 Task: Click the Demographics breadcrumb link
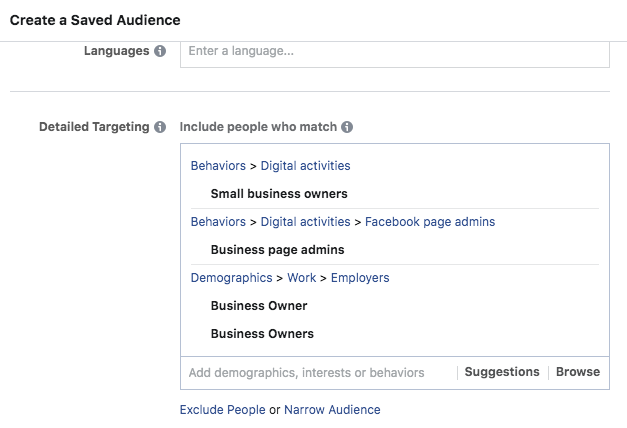[x=231, y=277]
